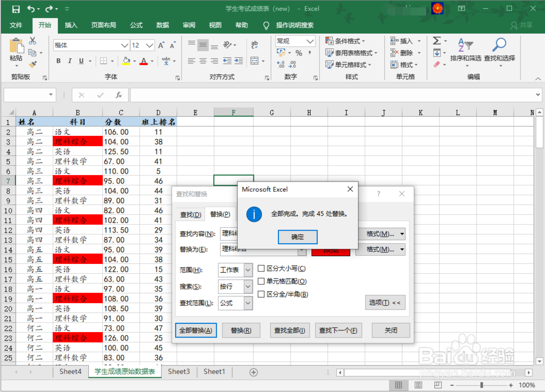545x392 pixels.
Task: Open 操作说明搜索 tell me search
Action: point(295,25)
